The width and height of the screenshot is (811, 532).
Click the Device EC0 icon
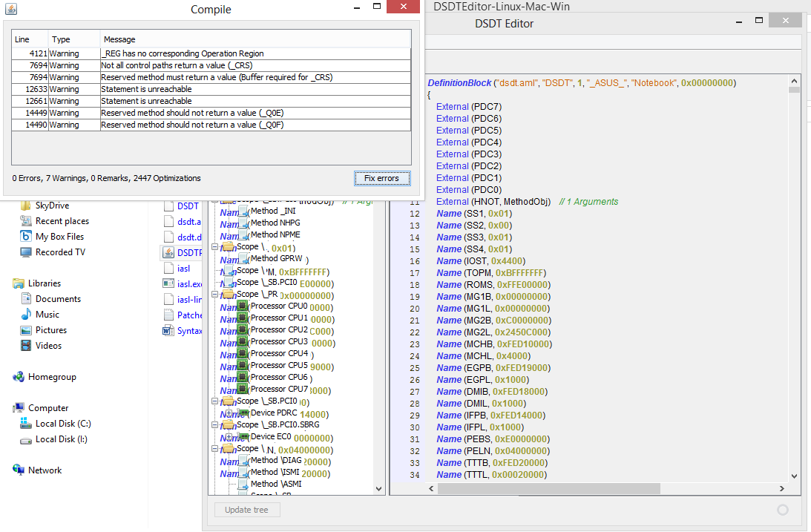point(242,437)
